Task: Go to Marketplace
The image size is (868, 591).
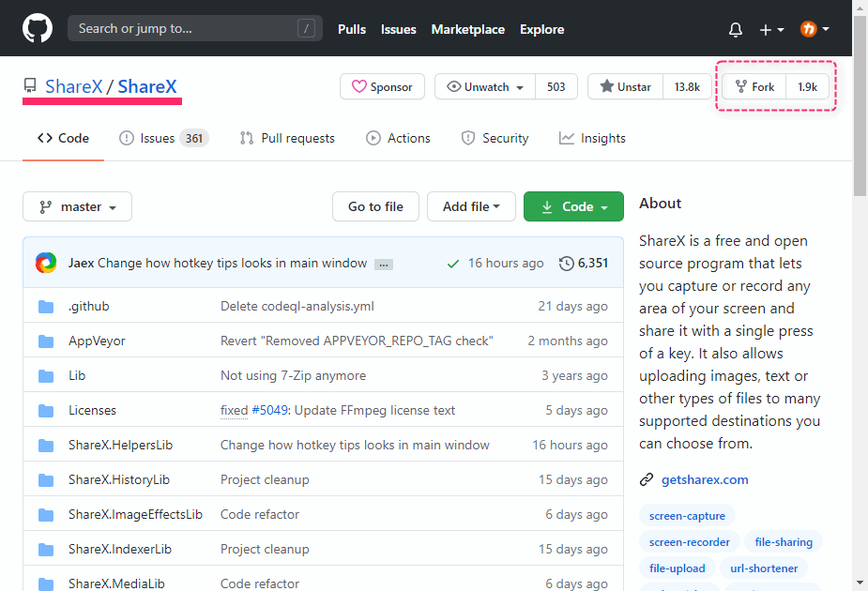Action: (x=467, y=29)
